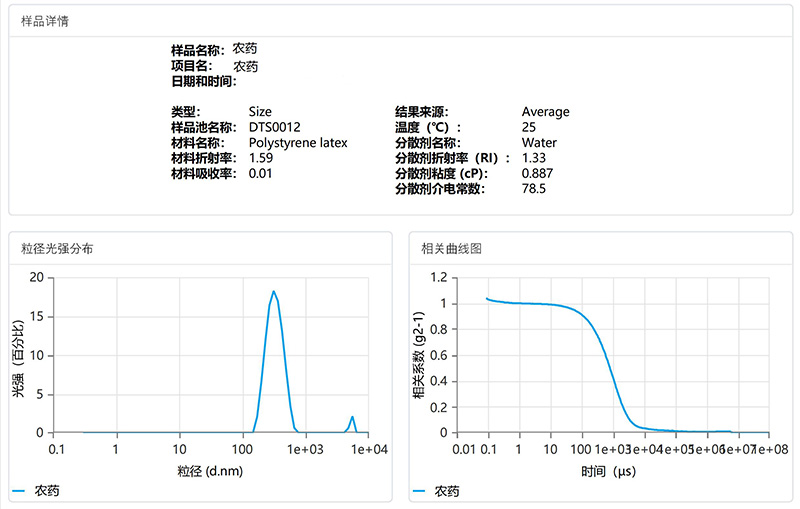Click material name Polystyrene latex
Viewport: 800px width, 509px height.
coord(298,143)
